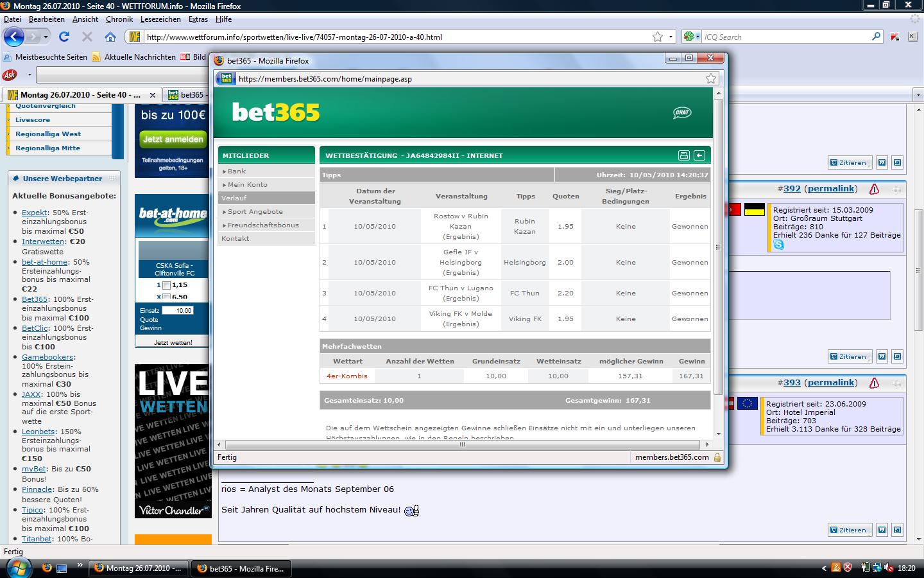Close the Montag 26.07.2010 tab

coord(153,94)
